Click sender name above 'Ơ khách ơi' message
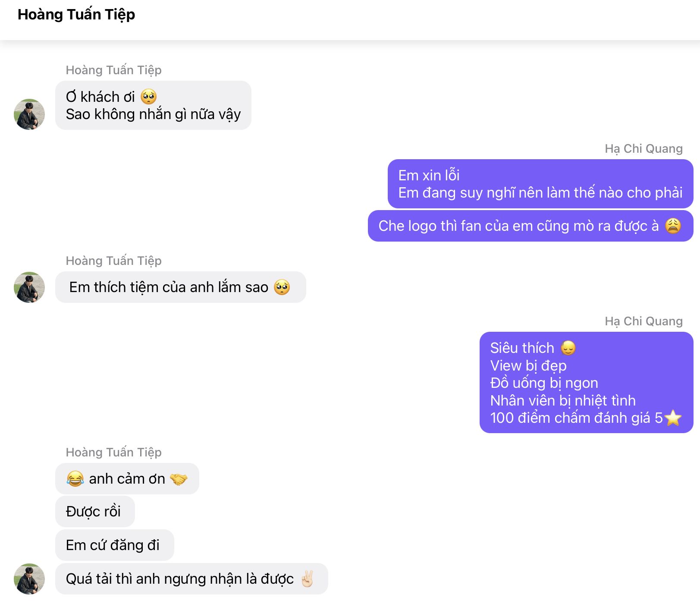Viewport: 700px width, 607px height. pyautogui.click(x=113, y=70)
